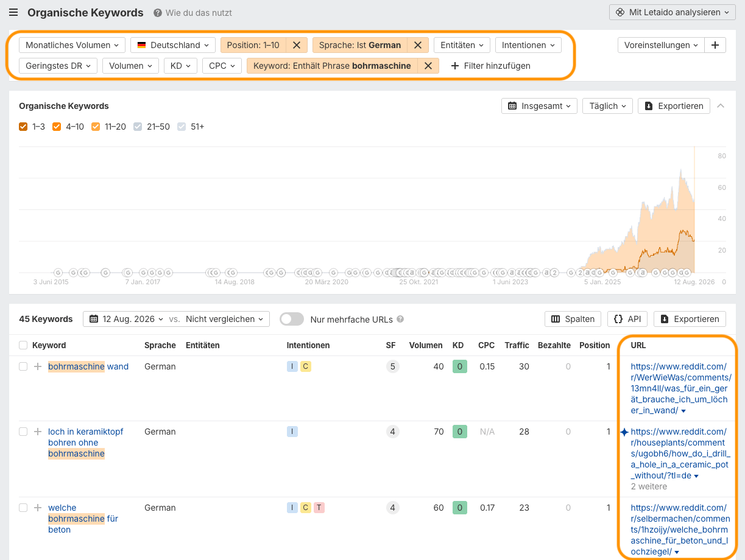Open the Monatliches Volumen filter dropdown
Image resolution: width=745 pixels, height=560 pixels.
[72, 45]
